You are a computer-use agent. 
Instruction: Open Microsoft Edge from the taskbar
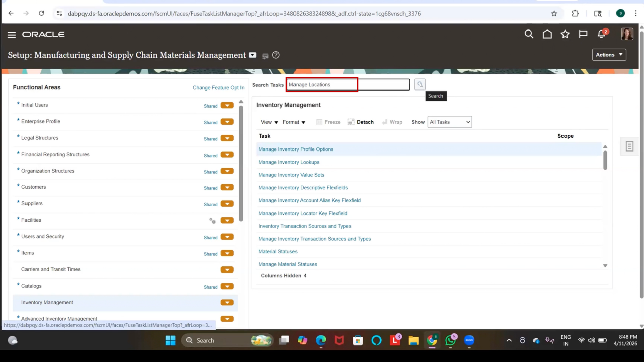point(321,340)
